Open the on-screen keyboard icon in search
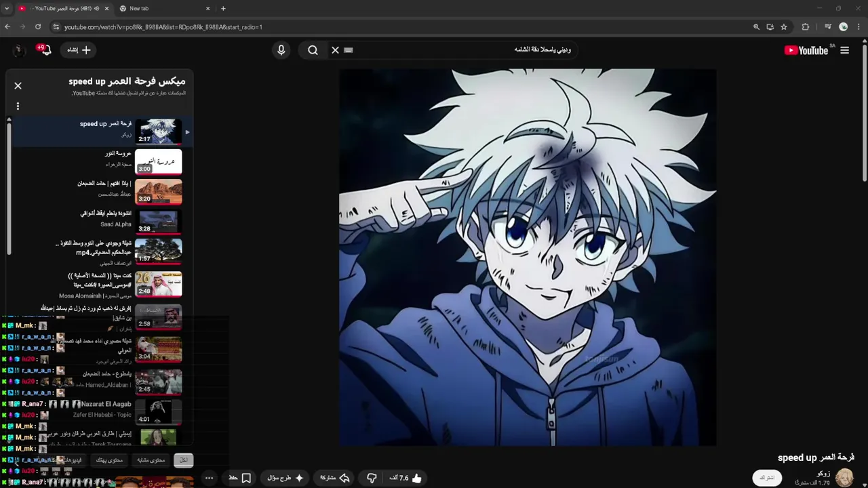 tap(349, 49)
